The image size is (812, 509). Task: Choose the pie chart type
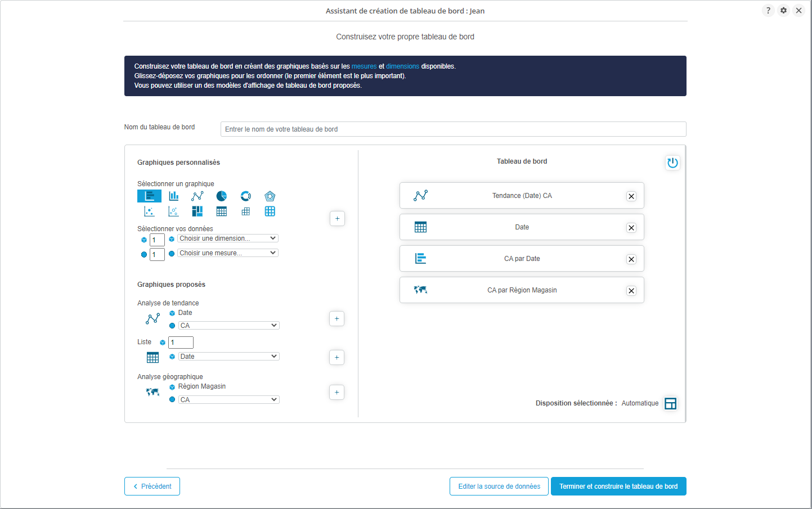point(222,196)
